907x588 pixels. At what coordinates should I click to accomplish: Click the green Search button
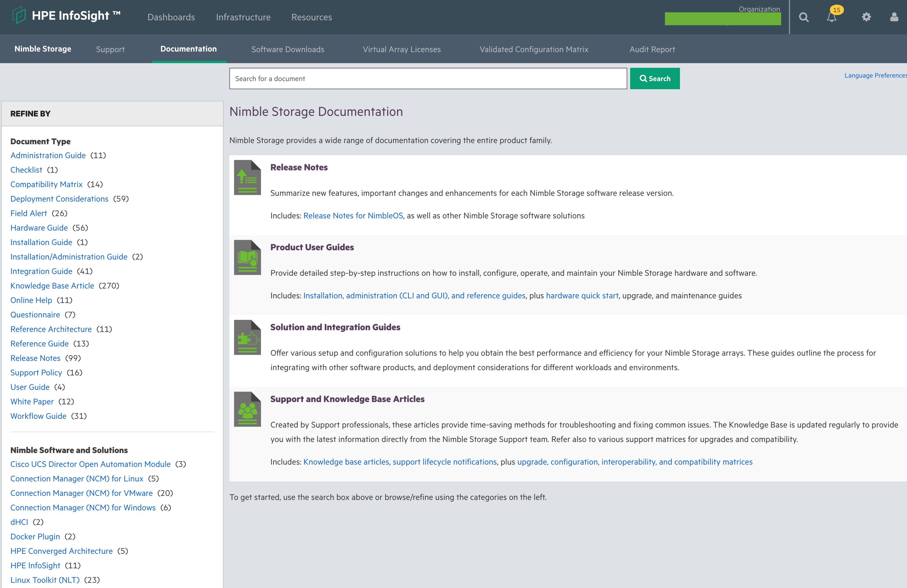click(x=655, y=78)
